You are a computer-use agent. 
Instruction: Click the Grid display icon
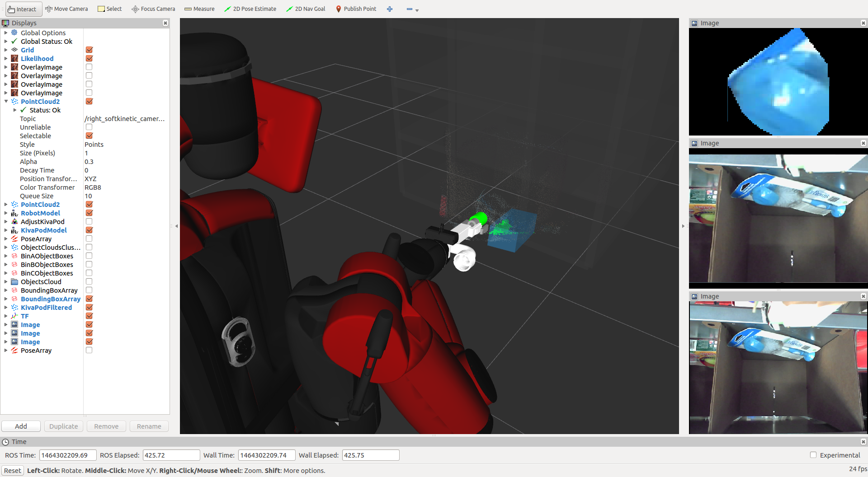14,50
